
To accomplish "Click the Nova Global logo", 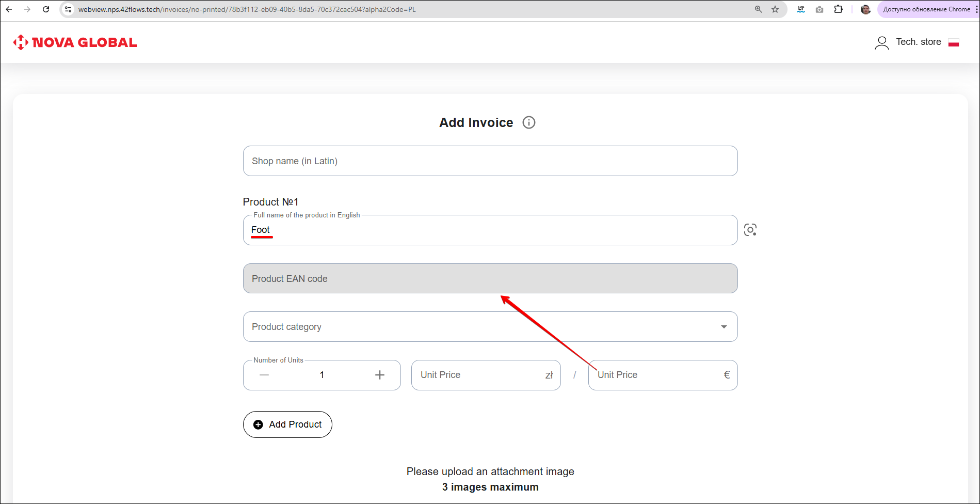I will point(75,42).
